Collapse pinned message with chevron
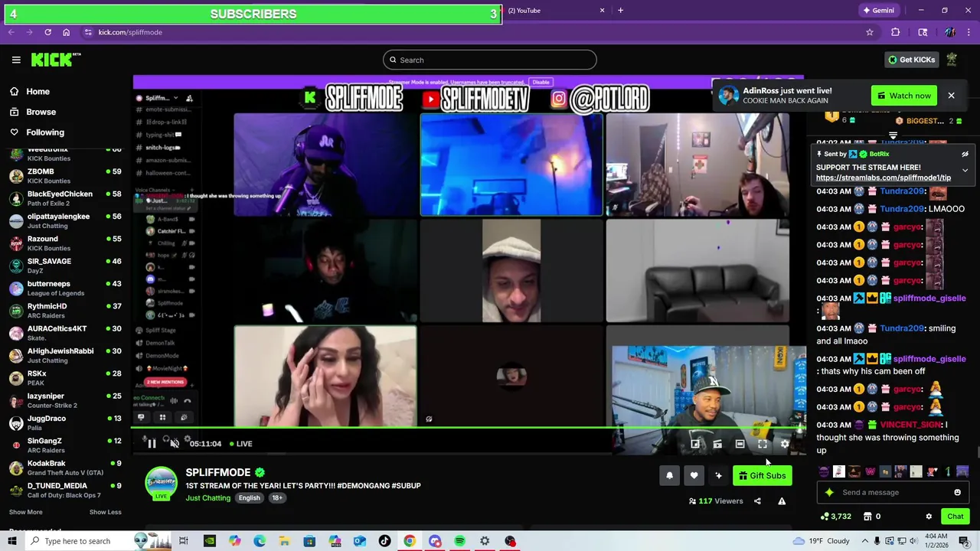Image resolution: width=980 pixels, height=551 pixels. point(965,170)
